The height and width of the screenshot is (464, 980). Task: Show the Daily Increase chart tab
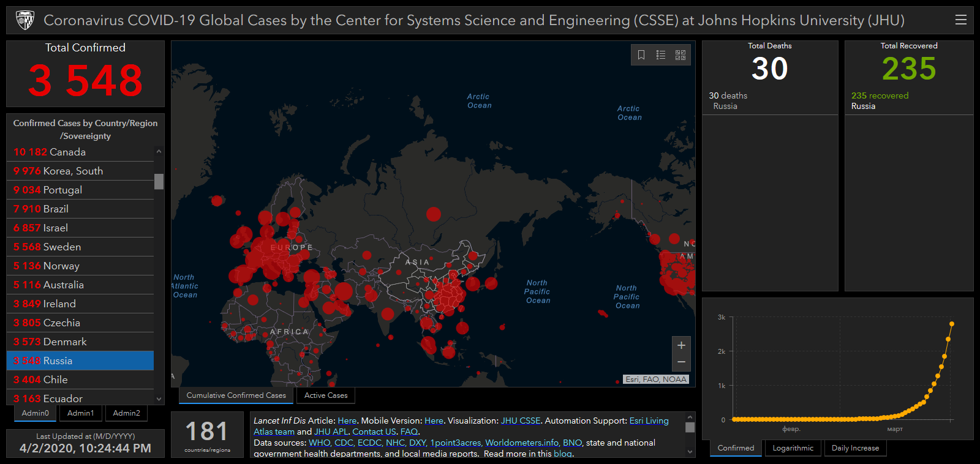point(856,448)
